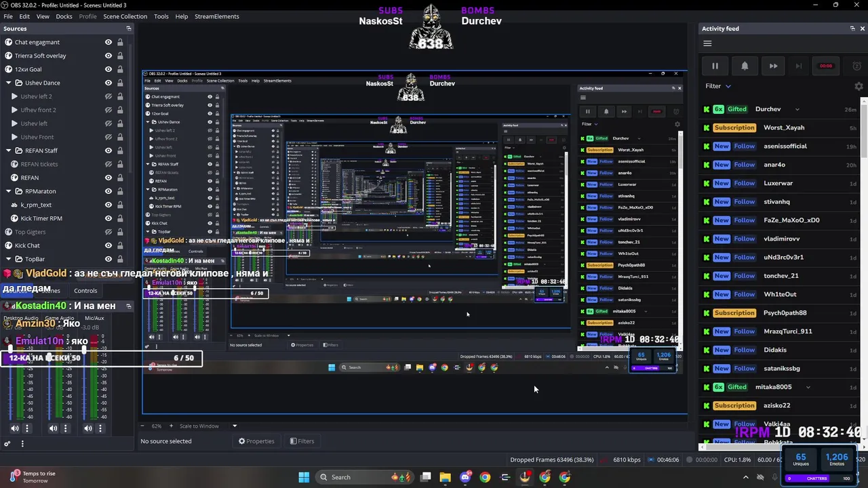Screen dimensions: 868x488
Task: Lock the 12ки Goal source
Action: pyautogui.click(x=120, y=69)
